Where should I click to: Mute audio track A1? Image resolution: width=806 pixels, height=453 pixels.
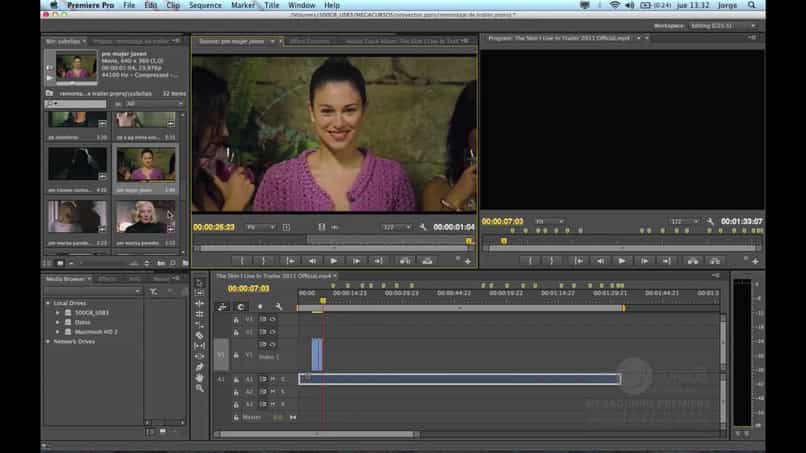tap(271, 379)
